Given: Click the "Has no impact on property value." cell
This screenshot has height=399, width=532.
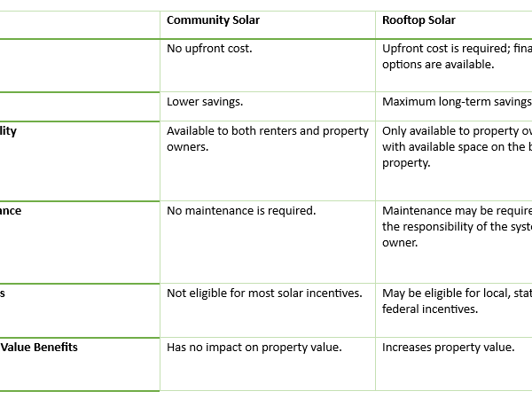Looking at the screenshot, I should coord(254,348).
